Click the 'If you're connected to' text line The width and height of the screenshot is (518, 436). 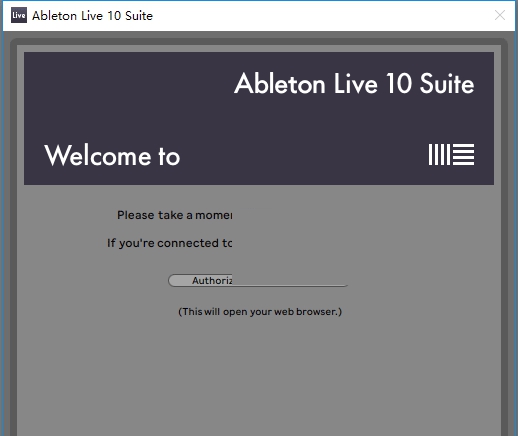[169, 243]
